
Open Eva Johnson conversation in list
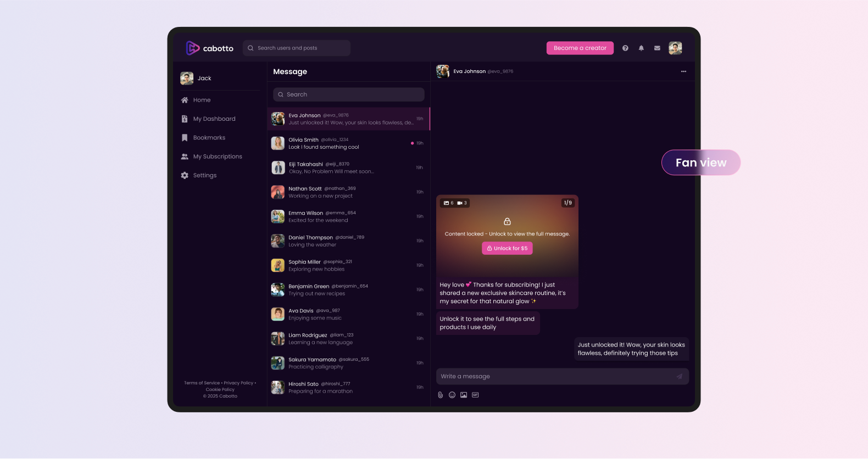pyautogui.click(x=348, y=119)
